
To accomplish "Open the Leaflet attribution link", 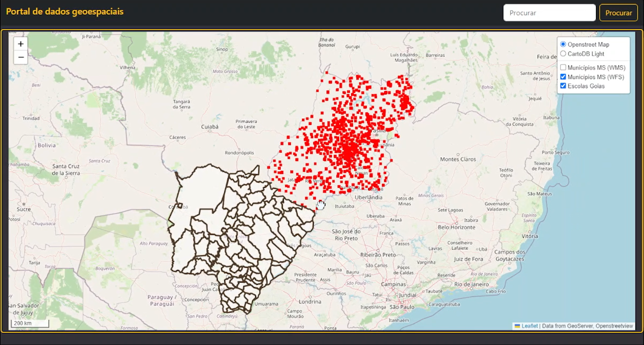I will click(x=530, y=326).
